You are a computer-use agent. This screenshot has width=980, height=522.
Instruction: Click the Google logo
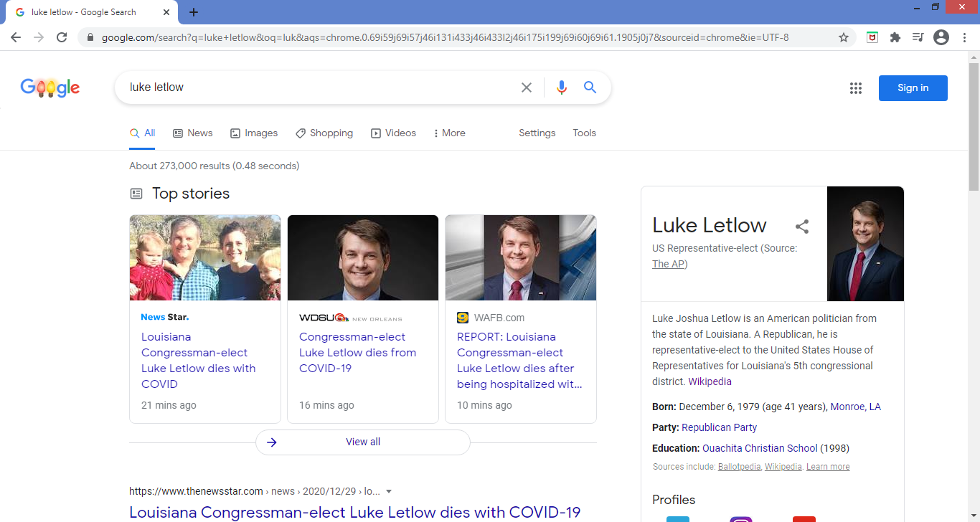coord(50,87)
